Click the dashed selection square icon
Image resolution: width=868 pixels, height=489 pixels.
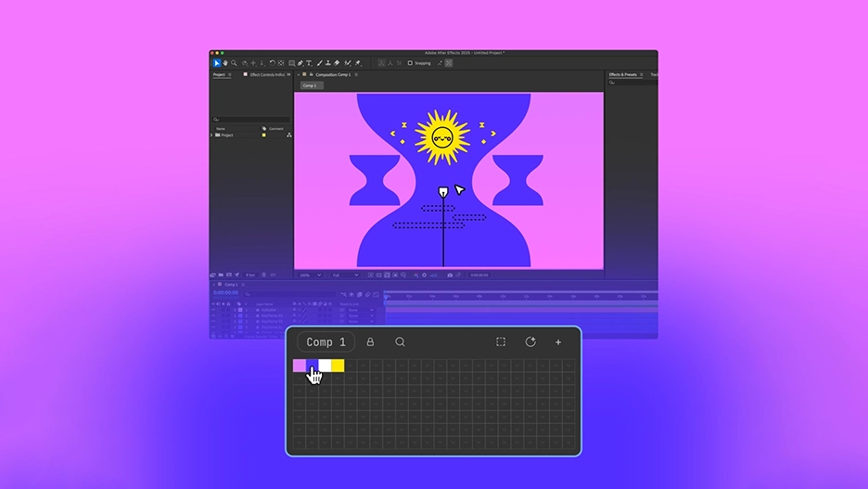tap(501, 342)
